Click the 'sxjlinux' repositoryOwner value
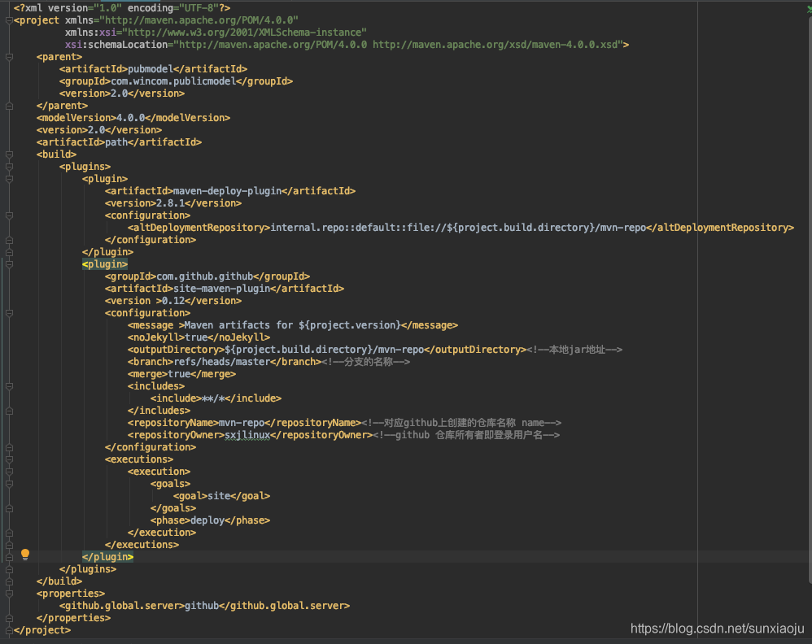The height and width of the screenshot is (644, 812). 247,435
